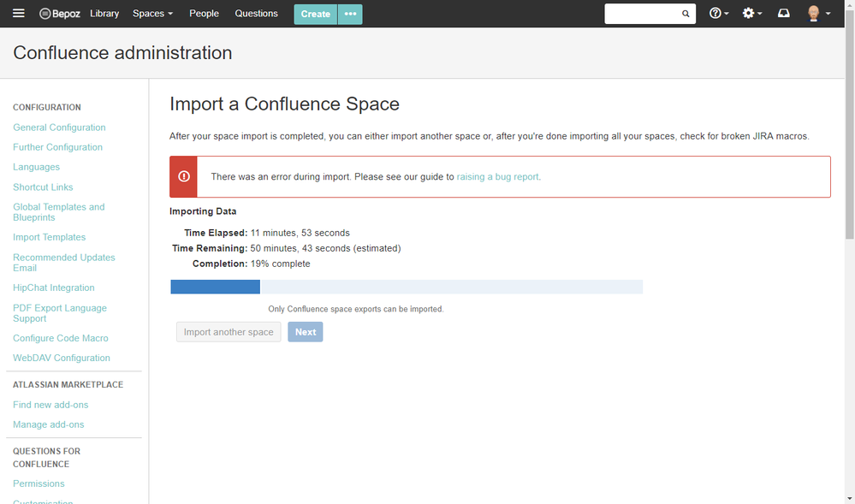Click the search magnifier icon
This screenshot has width=855, height=504.
coord(686,14)
